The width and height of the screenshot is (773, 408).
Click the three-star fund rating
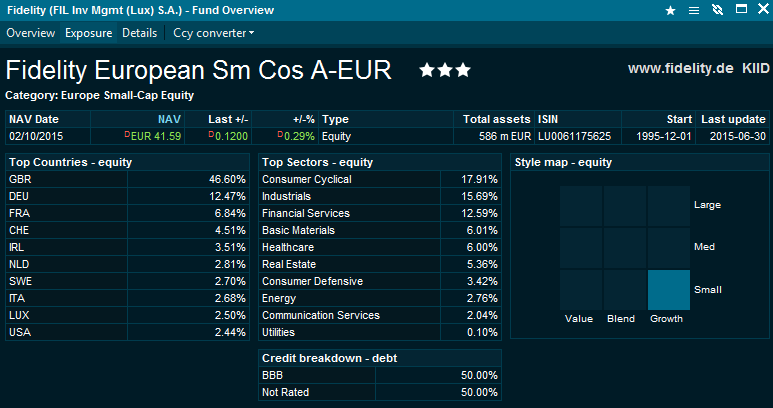point(445,70)
